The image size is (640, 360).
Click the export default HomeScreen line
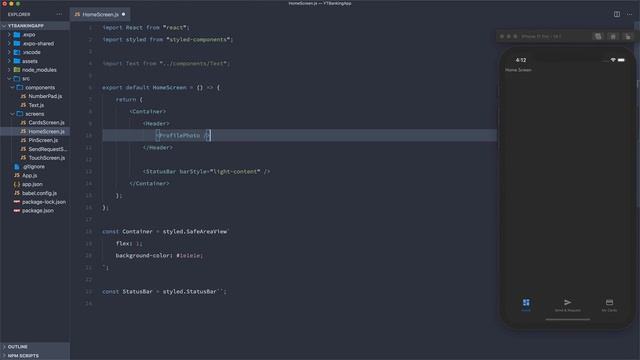[161, 87]
